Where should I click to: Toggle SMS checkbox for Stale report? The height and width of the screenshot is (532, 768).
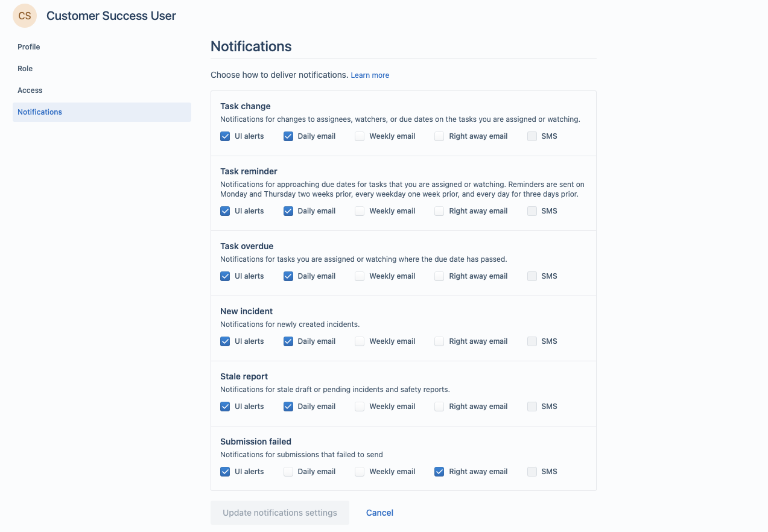(532, 407)
